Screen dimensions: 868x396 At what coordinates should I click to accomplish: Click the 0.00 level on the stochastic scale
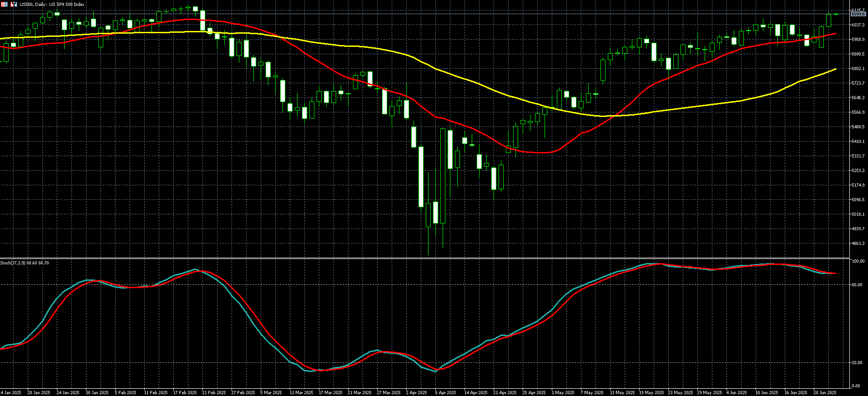tap(856, 386)
